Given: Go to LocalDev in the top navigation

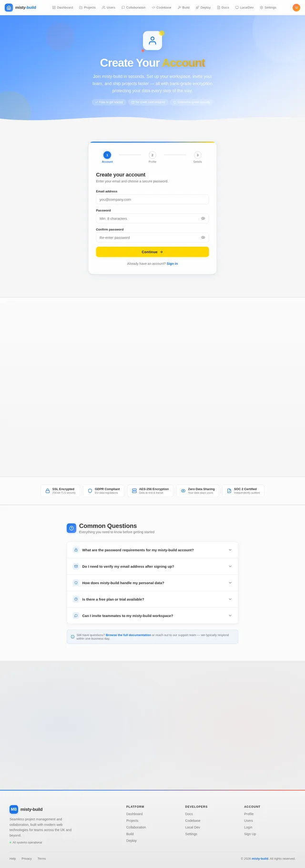Looking at the screenshot, I should tap(244, 8).
